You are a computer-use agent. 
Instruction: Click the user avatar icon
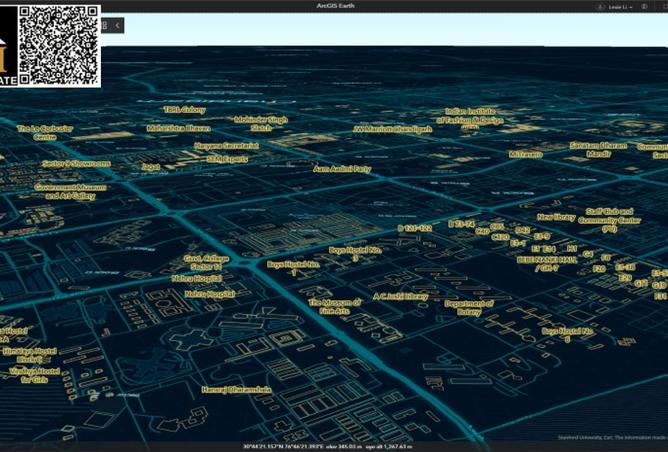[x=602, y=6]
